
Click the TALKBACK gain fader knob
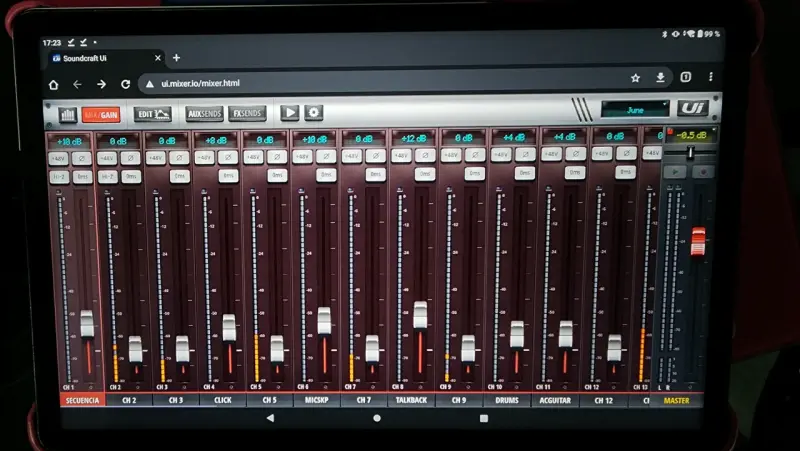[420, 315]
